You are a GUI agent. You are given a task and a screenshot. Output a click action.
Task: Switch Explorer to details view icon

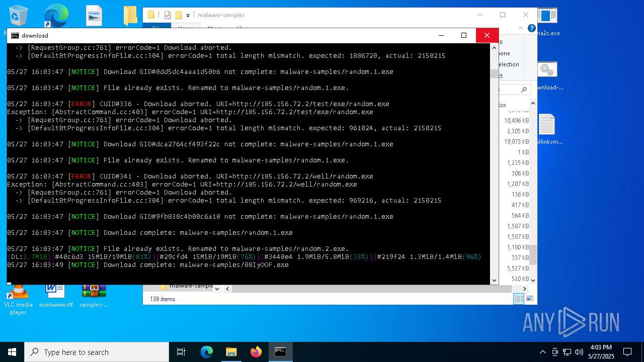pyautogui.click(x=518, y=299)
